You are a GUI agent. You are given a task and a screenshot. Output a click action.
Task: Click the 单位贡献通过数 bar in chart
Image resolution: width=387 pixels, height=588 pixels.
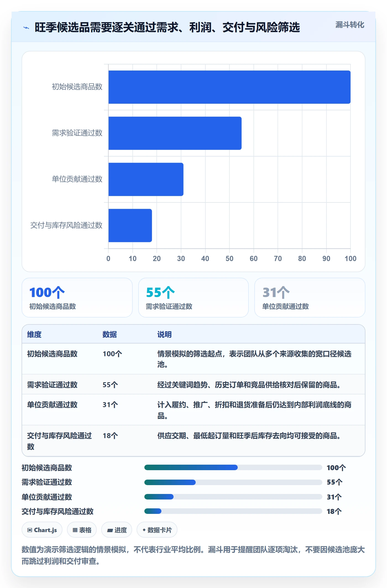coord(146,179)
